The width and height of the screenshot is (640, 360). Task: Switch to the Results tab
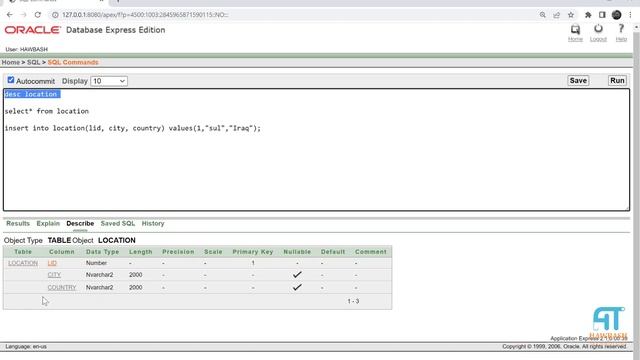18,223
